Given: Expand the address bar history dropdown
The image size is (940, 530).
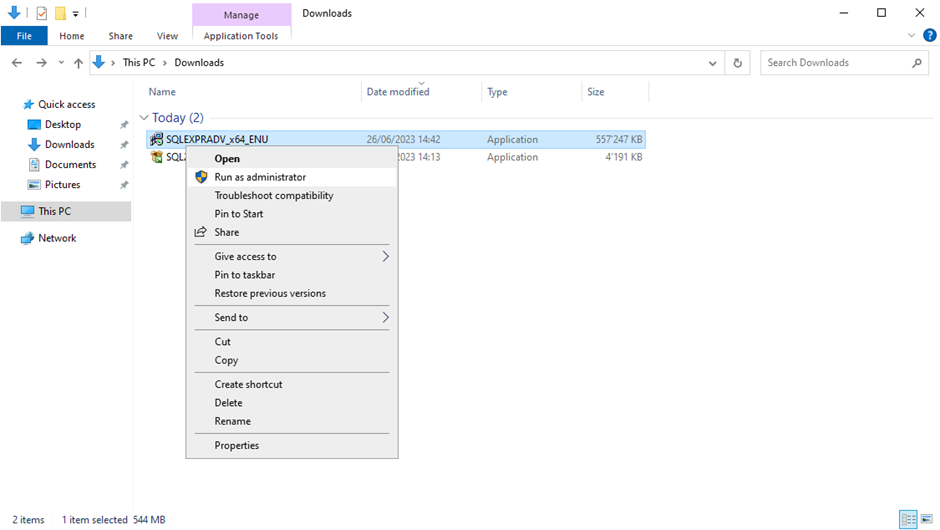Looking at the screenshot, I should [712, 62].
